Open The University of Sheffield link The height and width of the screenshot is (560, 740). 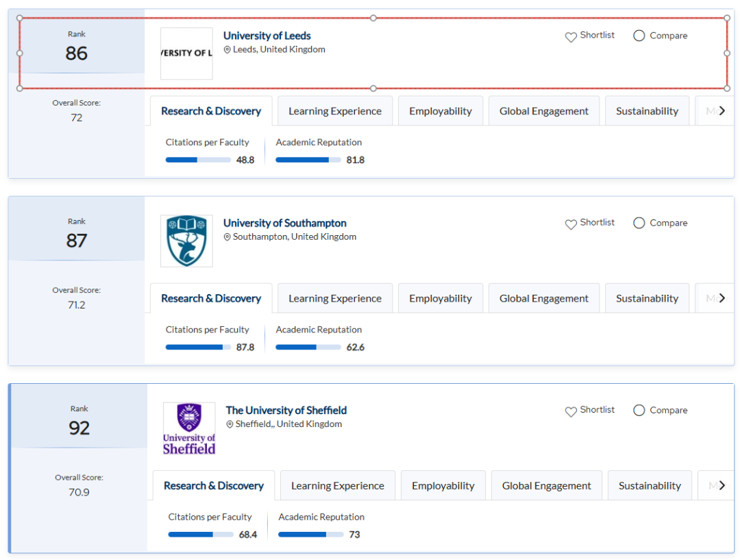point(286,411)
